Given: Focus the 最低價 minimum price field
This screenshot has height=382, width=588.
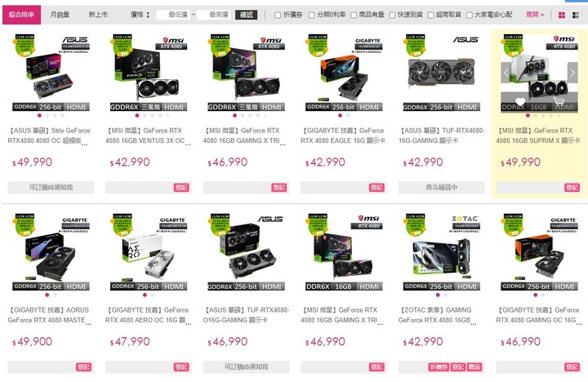Looking at the screenshot, I should 174,15.
